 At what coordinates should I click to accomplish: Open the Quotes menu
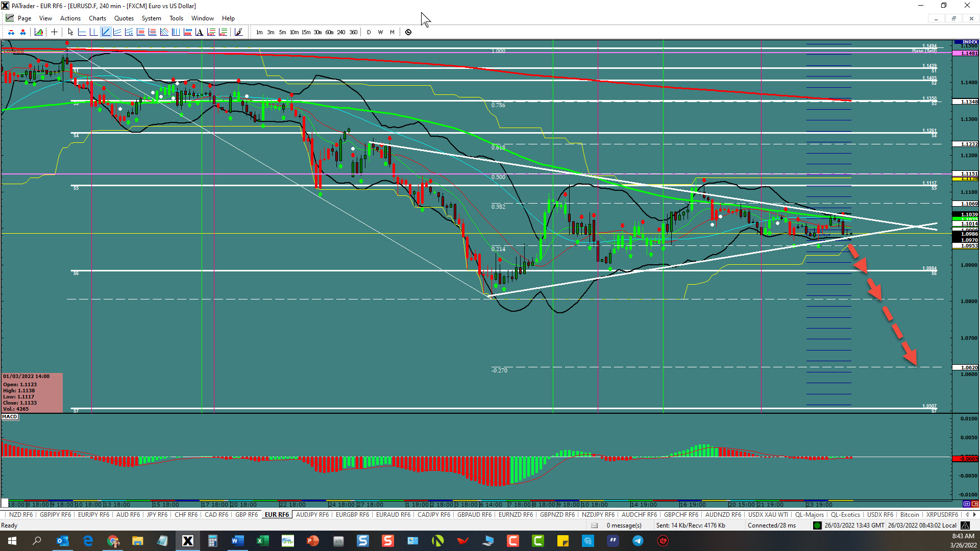[124, 18]
